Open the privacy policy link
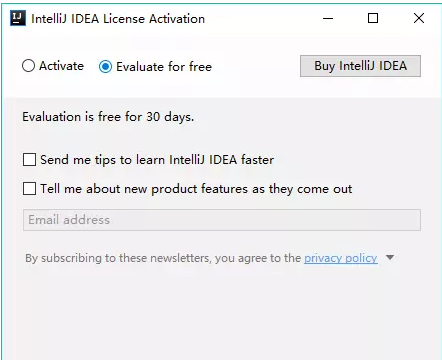Screen dimensions: 442x360 point(341,258)
